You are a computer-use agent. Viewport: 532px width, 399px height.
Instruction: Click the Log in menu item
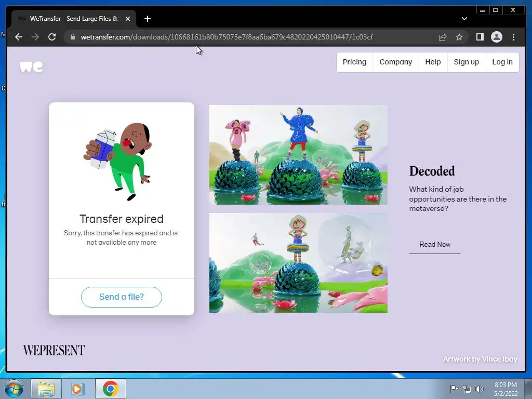point(502,62)
